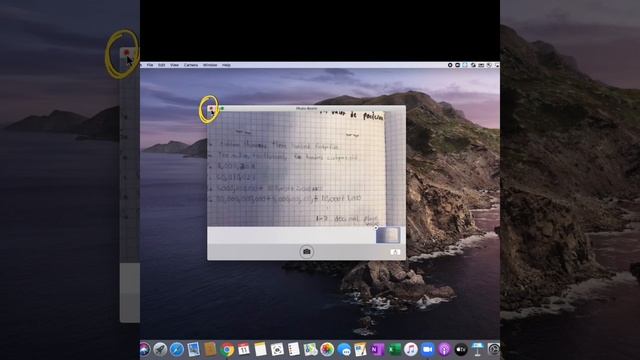Launch purple OneNote from the Dock
The width and height of the screenshot is (640, 360).
click(x=377, y=349)
